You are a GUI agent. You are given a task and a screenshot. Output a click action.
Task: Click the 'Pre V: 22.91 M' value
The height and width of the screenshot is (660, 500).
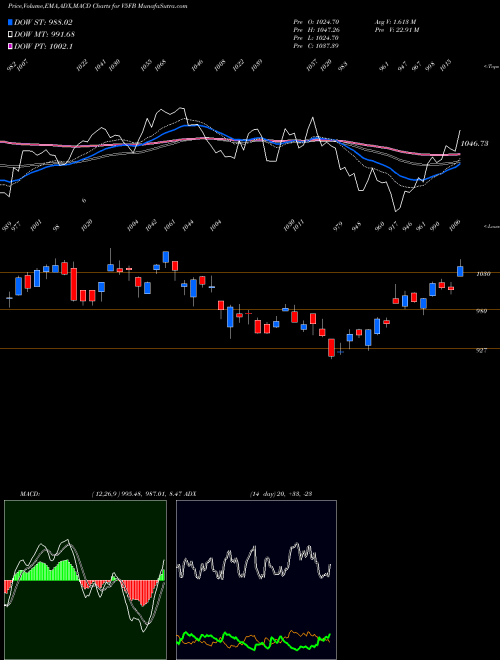click(x=397, y=29)
